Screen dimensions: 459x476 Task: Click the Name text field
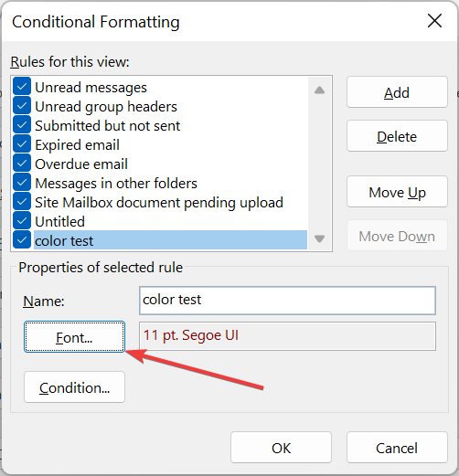287,301
